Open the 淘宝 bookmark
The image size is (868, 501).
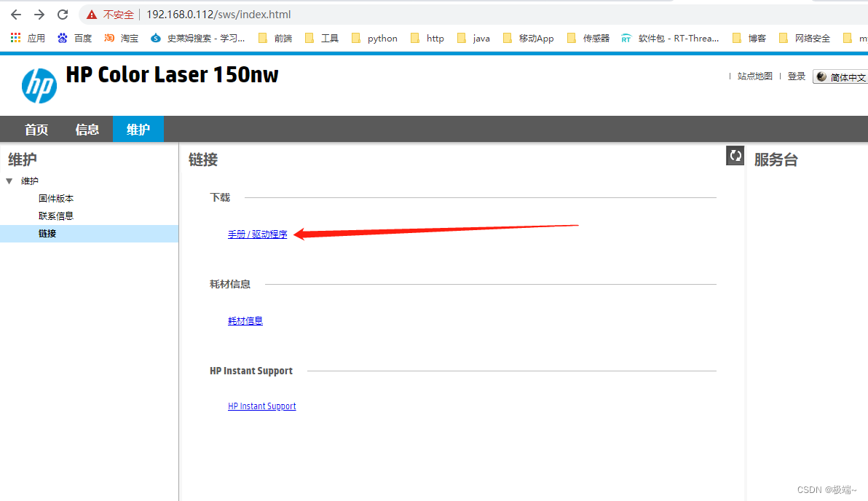pos(121,38)
